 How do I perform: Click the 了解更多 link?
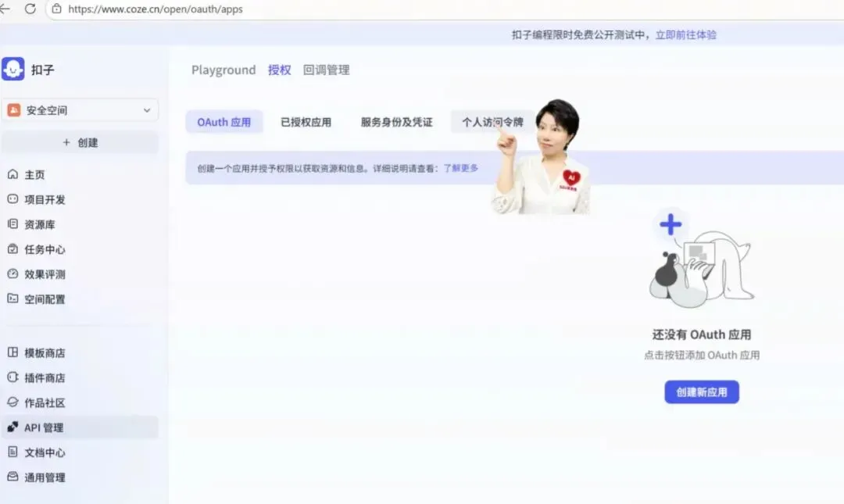click(461, 168)
